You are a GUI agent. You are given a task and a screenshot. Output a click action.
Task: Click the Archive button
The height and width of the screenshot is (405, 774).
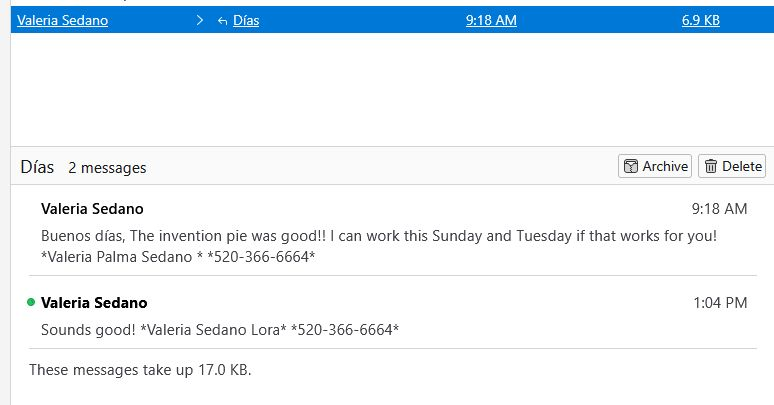656,167
